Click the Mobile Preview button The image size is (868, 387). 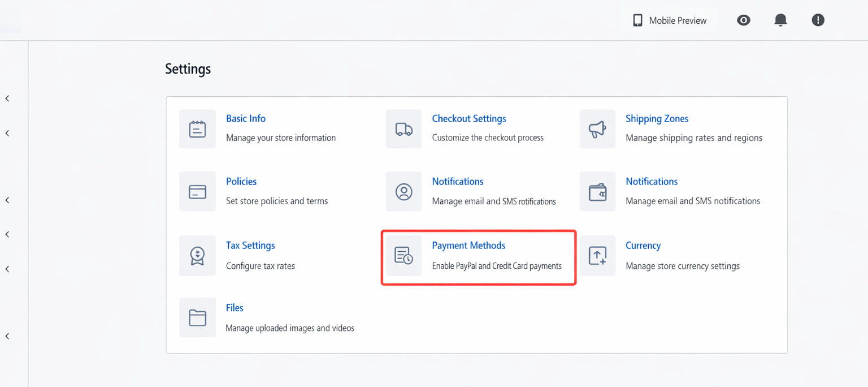point(670,20)
